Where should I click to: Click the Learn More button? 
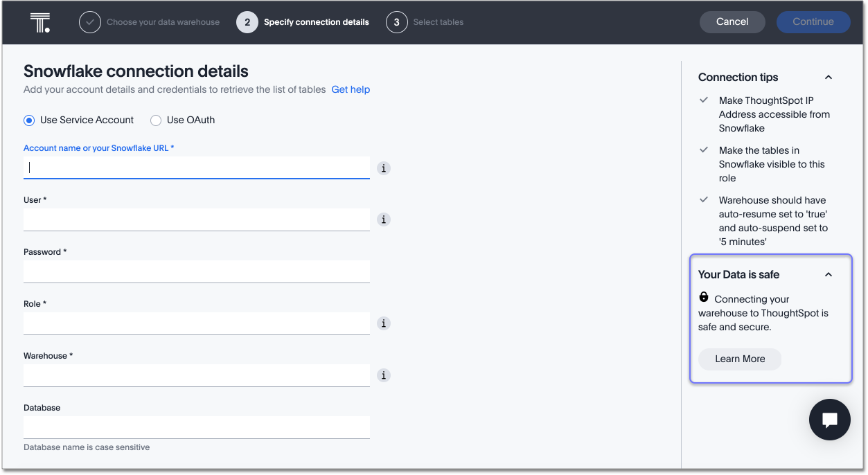tap(739, 359)
